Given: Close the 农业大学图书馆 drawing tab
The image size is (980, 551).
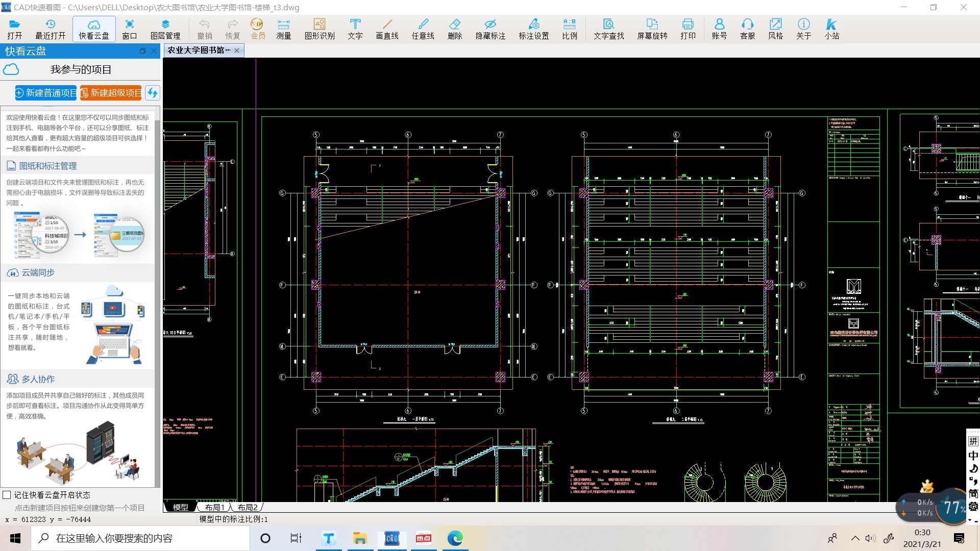Looking at the screenshot, I should click(237, 50).
